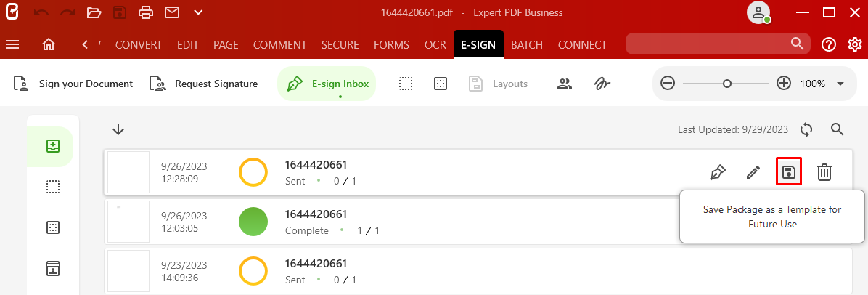Viewport: 868px width, 295px height.
Task: Select the dotted-grid icon in sidebar
Action: coord(53,227)
